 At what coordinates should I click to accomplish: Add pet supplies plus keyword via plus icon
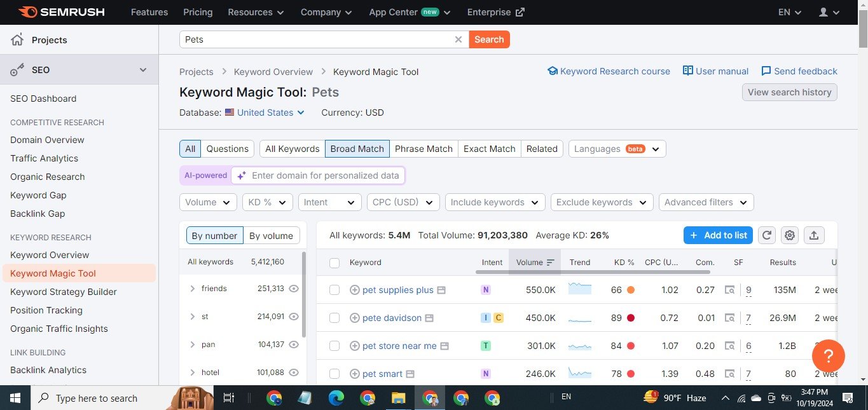355,290
